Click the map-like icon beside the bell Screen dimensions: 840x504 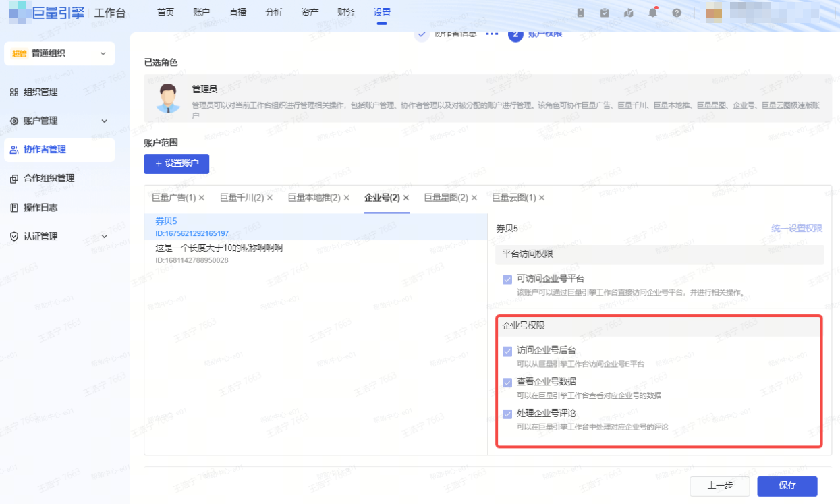(629, 13)
